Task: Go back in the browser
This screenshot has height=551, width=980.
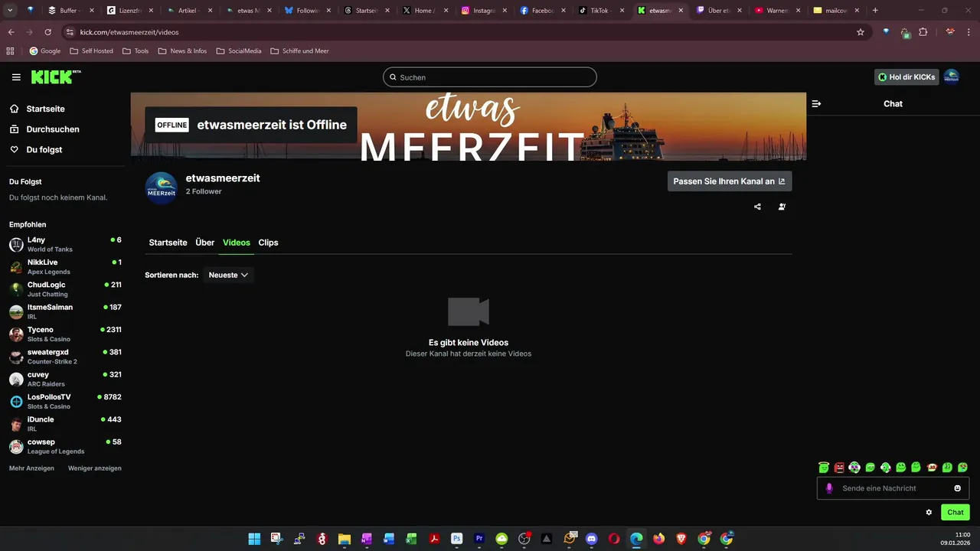Action: click(x=11, y=32)
